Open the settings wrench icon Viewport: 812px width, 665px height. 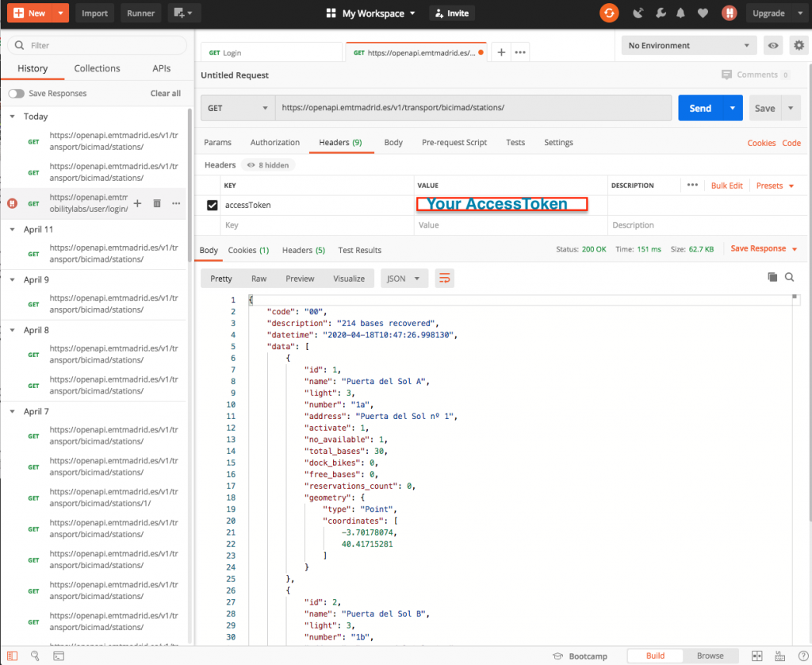tap(659, 13)
